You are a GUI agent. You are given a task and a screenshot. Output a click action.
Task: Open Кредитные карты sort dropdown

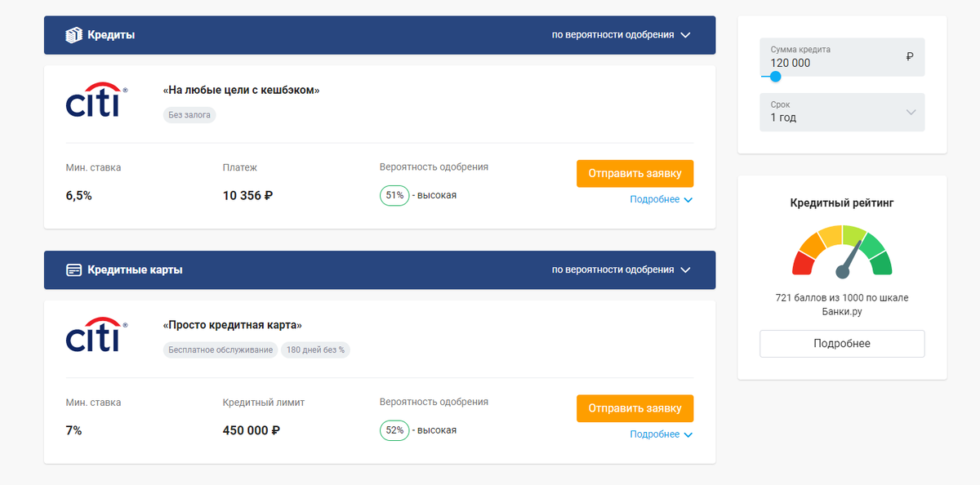621,269
